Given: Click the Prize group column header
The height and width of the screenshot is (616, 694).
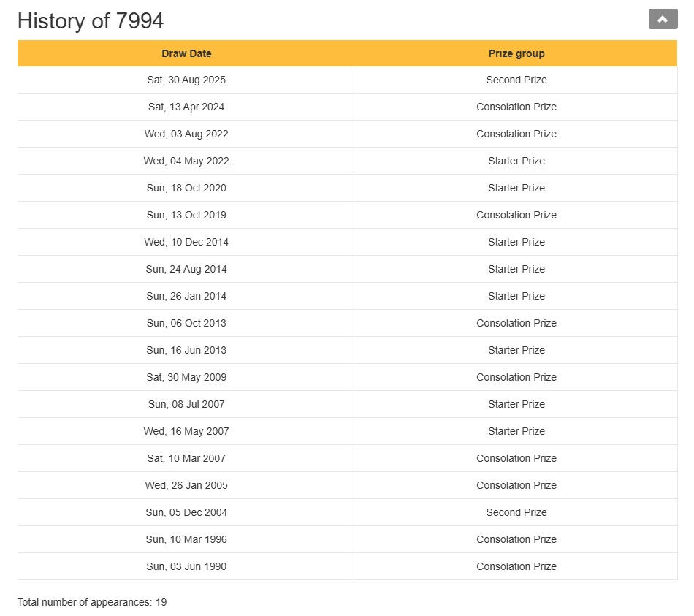Looking at the screenshot, I should pyautogui.click(x=516, y=53).
